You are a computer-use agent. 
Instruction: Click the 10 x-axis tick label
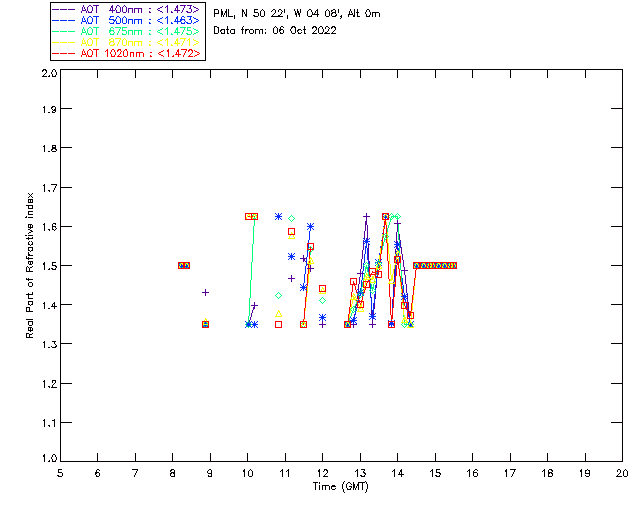pyautogui.click(x=247, y=473)
